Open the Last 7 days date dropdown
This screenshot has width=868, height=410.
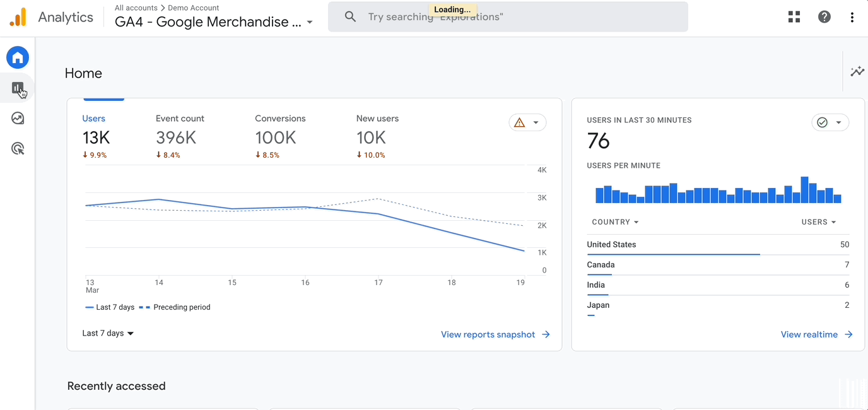pyautogui.click(x=108, y=334)
